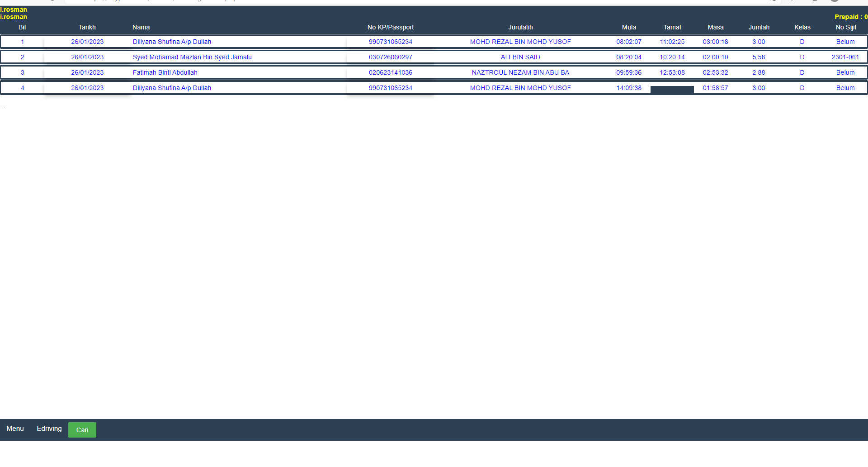This screenshot has width=868, height=467.
Task: Click the Jurulatih column header
Action: pyautogui.click(x=520, y=27)
